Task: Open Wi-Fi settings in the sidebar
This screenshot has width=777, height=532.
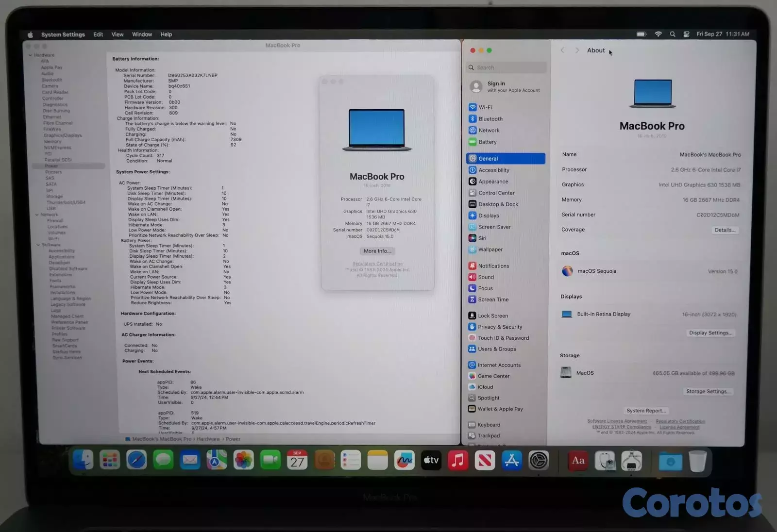Action: (x=485, y=107)
